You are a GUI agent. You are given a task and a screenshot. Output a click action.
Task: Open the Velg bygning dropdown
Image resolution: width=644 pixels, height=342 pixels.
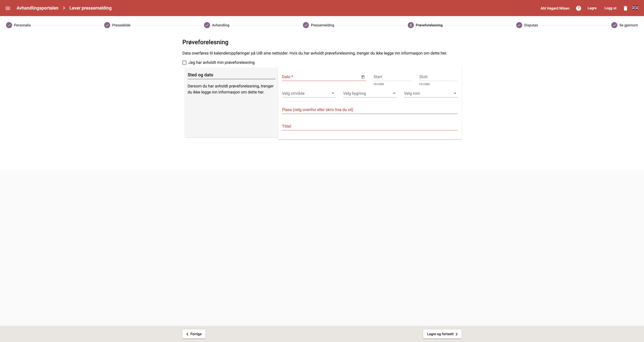(369, 93)
